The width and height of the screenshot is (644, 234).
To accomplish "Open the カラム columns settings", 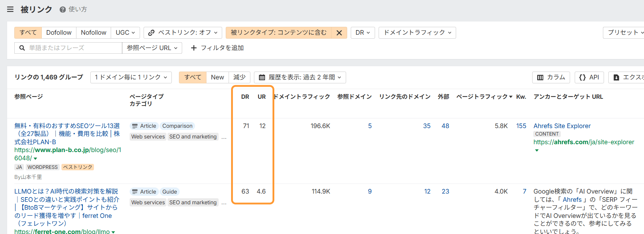I will pos(551,77).
